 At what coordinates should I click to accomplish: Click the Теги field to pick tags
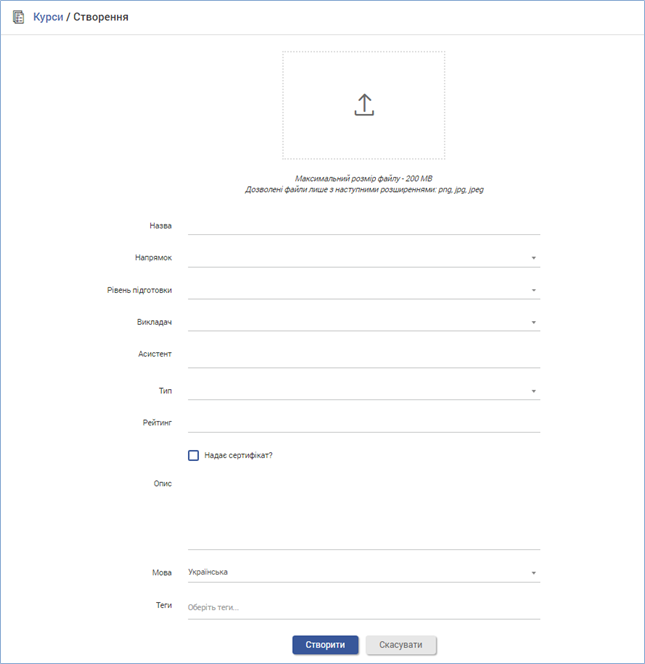(x=363, y=607)
